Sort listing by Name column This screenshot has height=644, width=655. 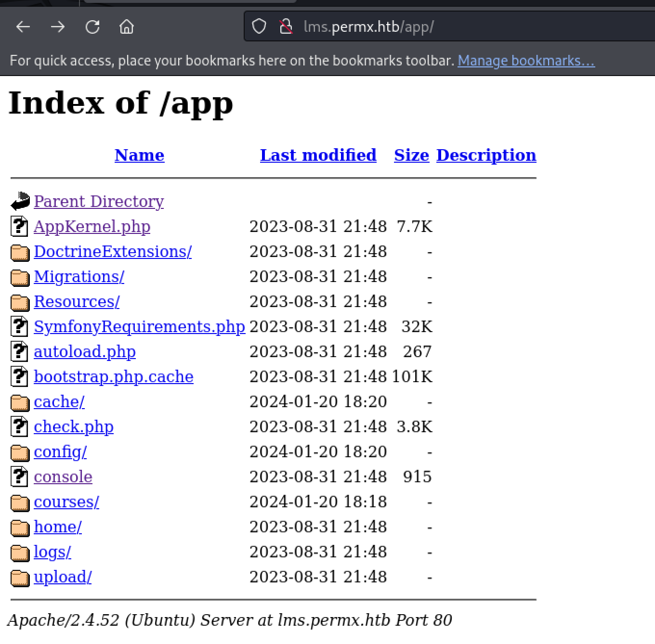(x=139, y=155)
